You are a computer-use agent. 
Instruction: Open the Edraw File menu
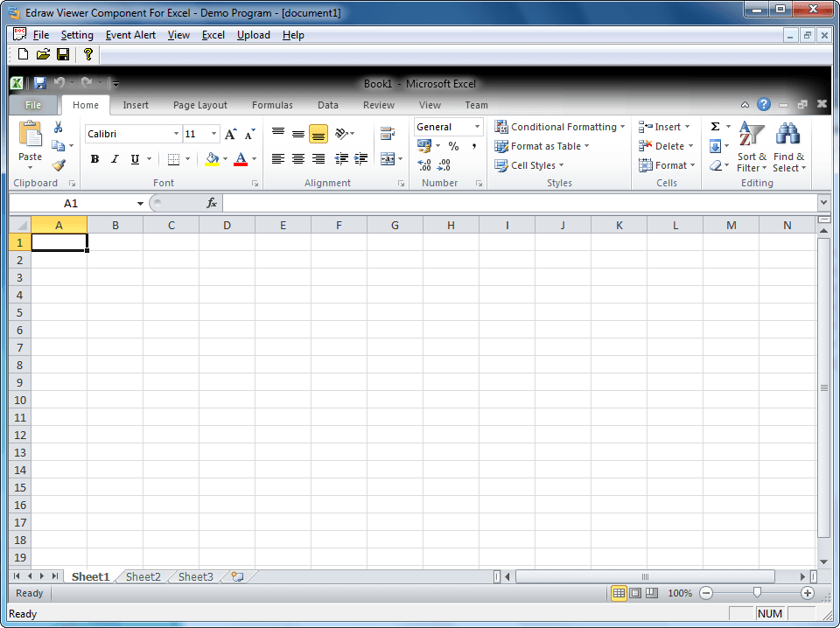pos(41,35)
